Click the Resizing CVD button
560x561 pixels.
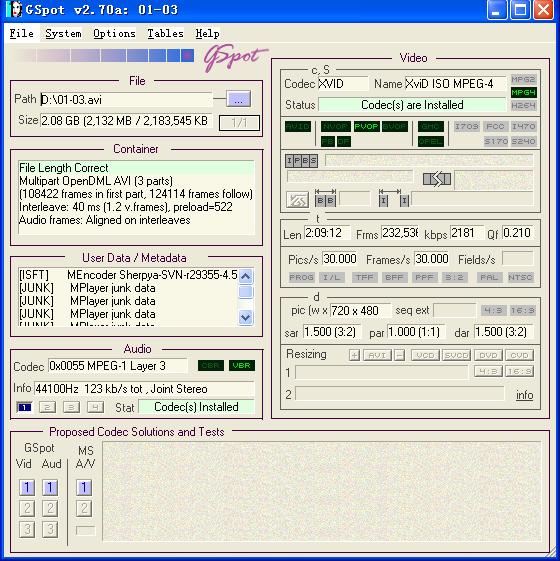pyautogui.click(x=519, y=355)
